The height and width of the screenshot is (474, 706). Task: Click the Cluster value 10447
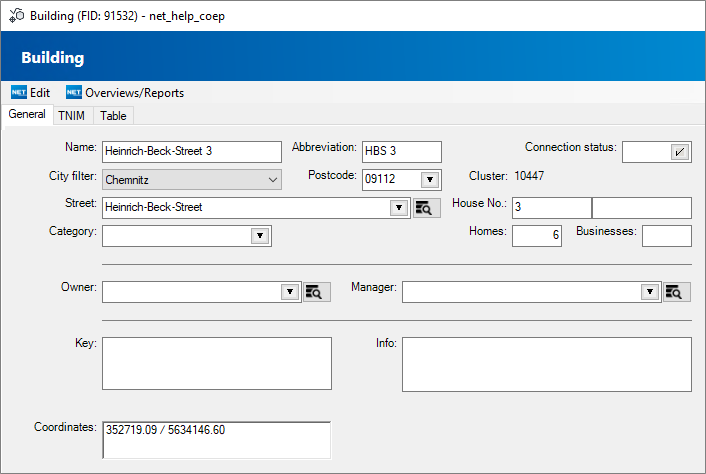click(x=529, y=176)
